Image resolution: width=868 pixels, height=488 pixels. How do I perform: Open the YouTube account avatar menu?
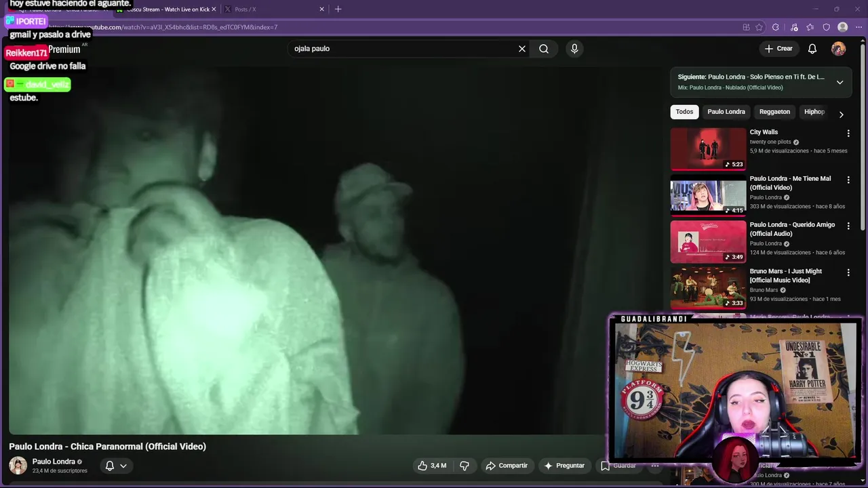[839, 49]
